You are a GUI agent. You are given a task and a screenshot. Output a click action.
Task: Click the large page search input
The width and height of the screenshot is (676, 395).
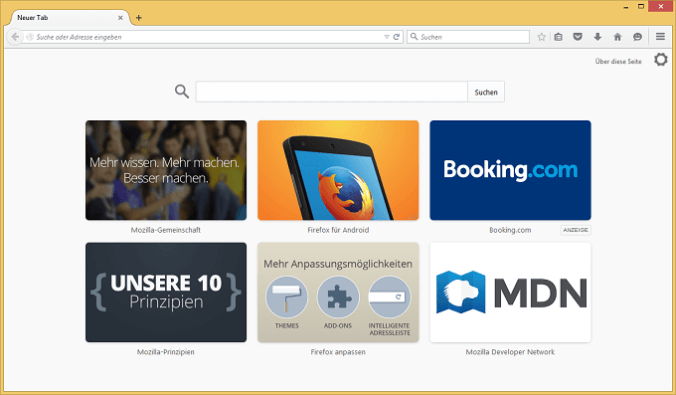tap(332, 92)
